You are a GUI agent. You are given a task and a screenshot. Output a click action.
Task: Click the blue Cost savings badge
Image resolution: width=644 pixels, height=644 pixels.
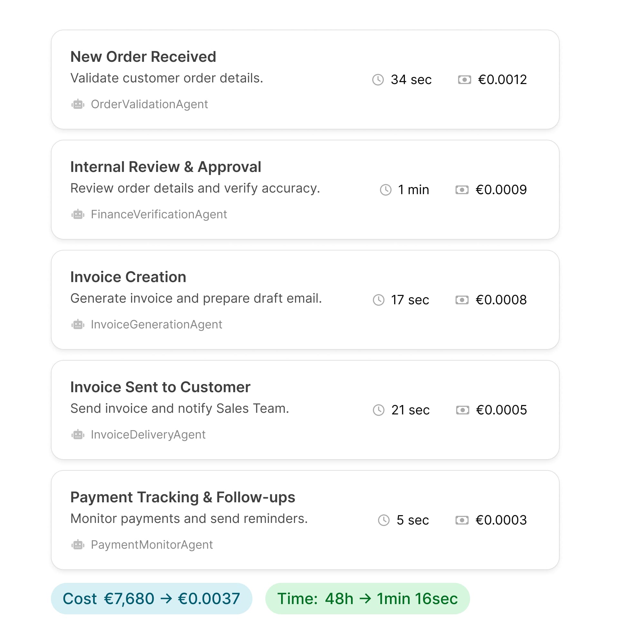pyautogui.click(x=151, y=599)
